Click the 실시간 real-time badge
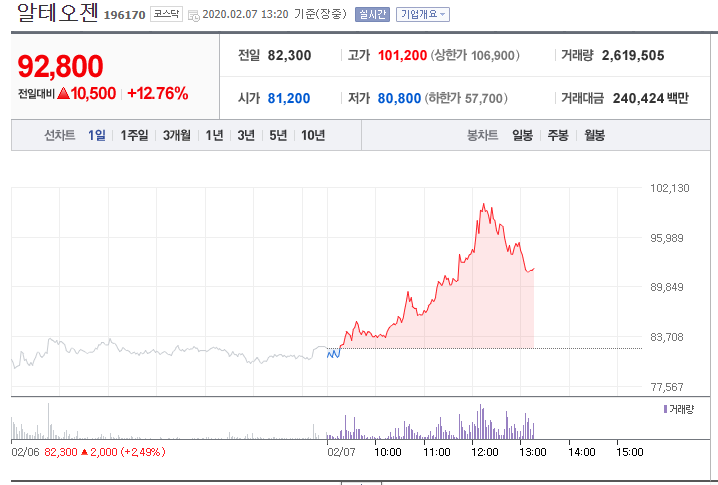718x485 pixels. tap(371, 14)
